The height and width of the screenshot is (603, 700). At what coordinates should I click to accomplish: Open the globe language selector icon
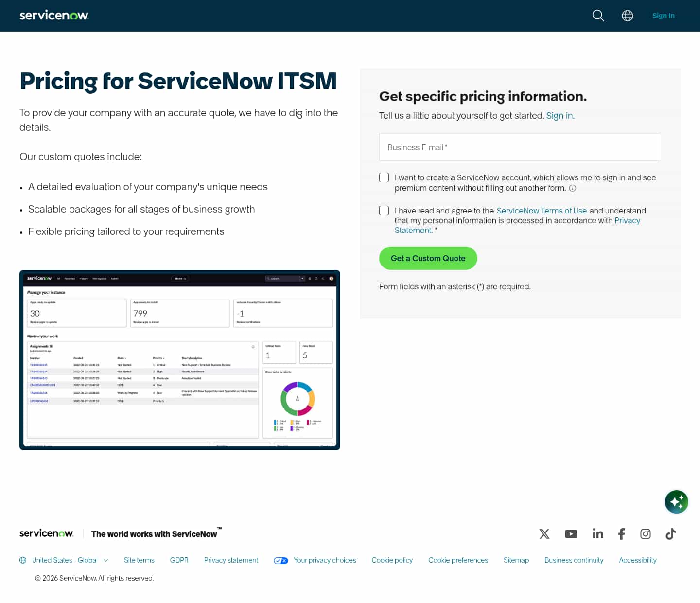[628, 16]
